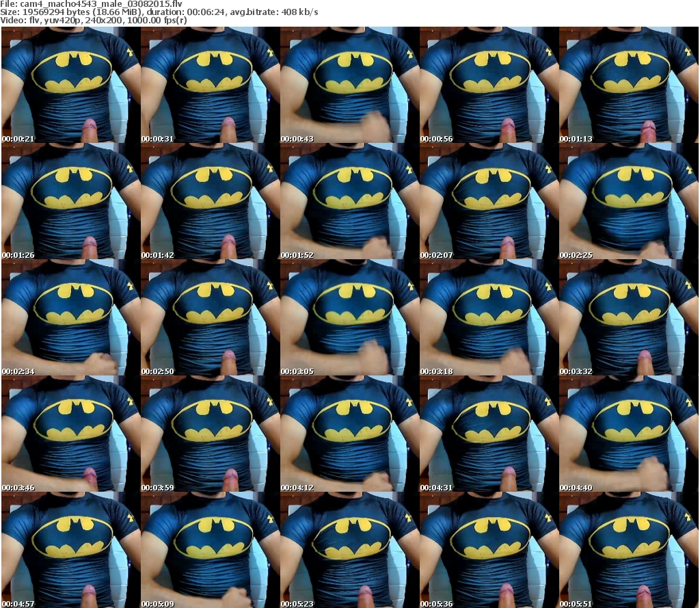Viewport: 700px width, 608px height.
Task: Choose the frame stamped 00:01:26
Action: pos(71,201)
